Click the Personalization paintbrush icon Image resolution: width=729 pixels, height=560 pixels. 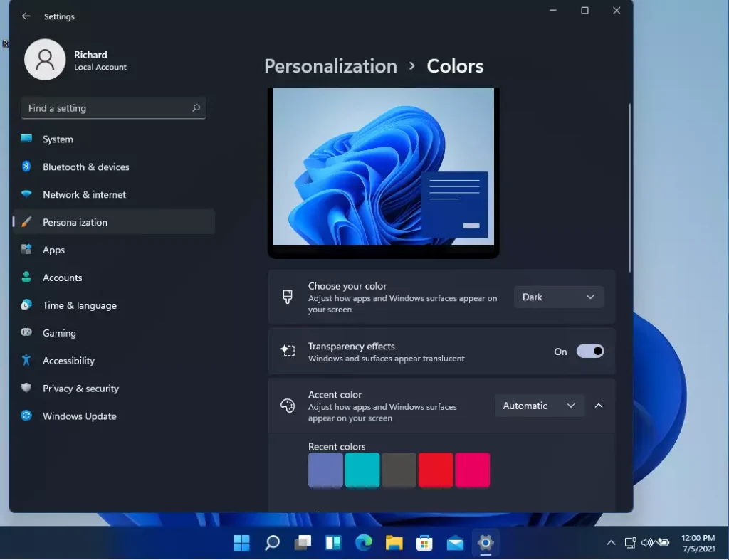(x=26, y=222)
